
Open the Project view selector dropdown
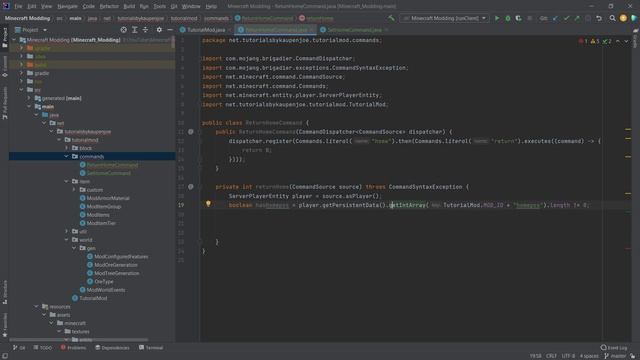tap(31, 30)
